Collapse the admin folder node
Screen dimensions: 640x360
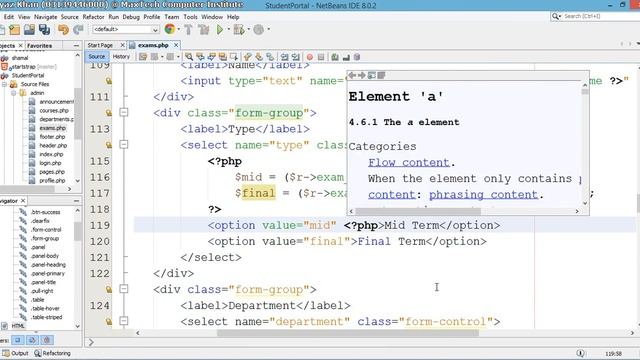[x=13, y=93]
